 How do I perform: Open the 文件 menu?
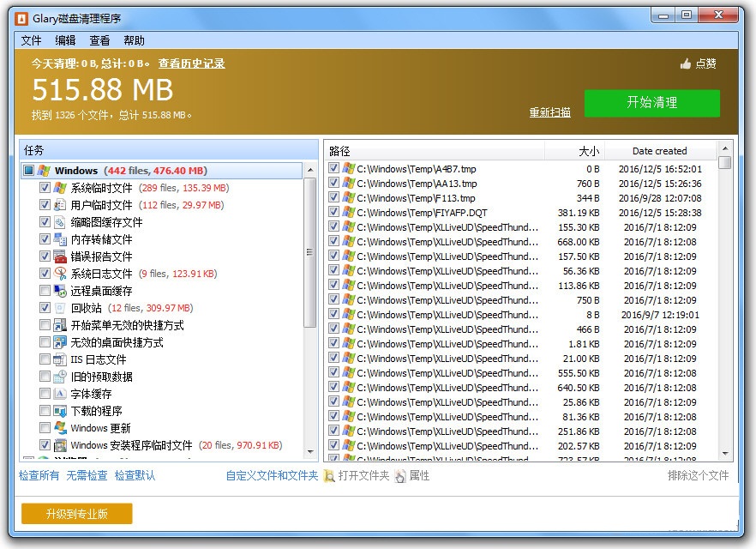pyautogui.click(x=32, y=40)
